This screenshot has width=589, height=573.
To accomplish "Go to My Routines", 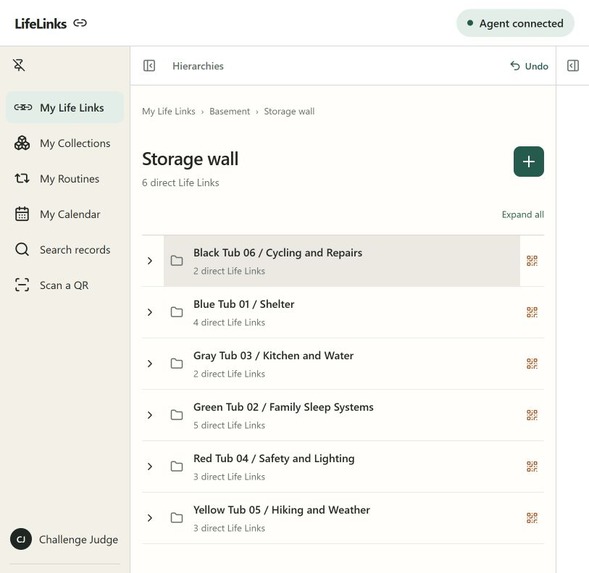I will [65, 178].
